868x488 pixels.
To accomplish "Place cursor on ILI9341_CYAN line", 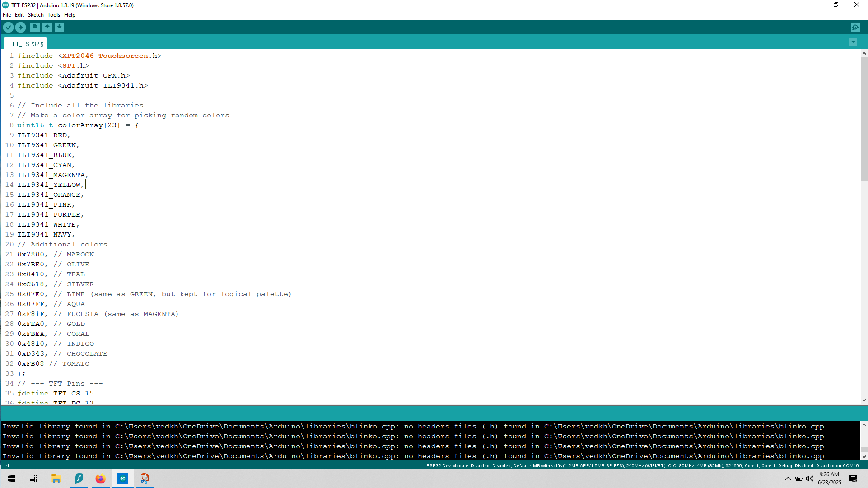I will coord(46,165).
